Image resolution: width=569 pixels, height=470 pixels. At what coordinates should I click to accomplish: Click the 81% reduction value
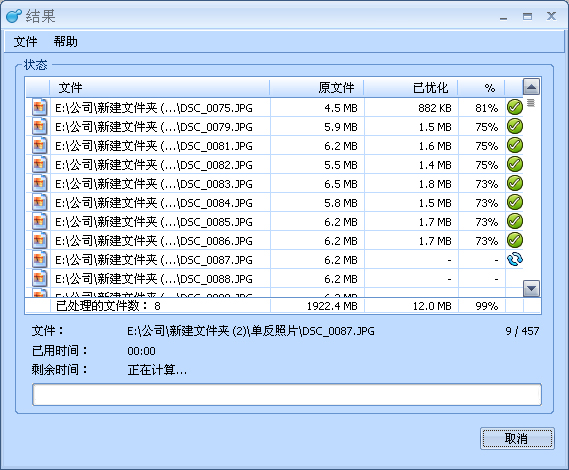pyautogui.click(x=487, y=108)
